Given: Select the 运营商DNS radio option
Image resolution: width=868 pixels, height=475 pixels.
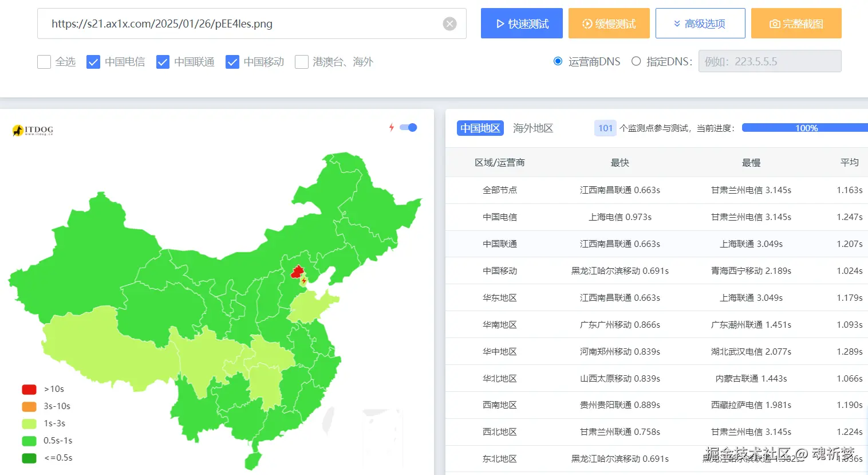Looking at the screenshot, I should pyautogui.click(x=558, y=61).
